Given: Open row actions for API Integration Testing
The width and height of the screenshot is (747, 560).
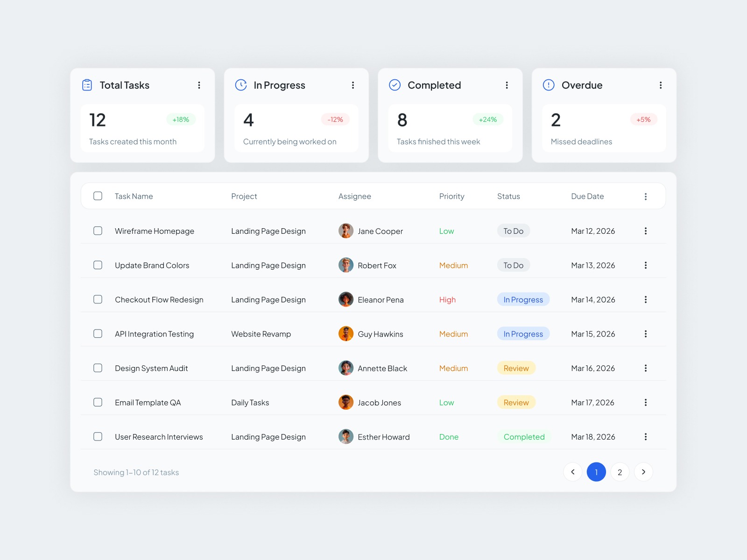Looking at the screenshot, I should (x=646, y=334).
